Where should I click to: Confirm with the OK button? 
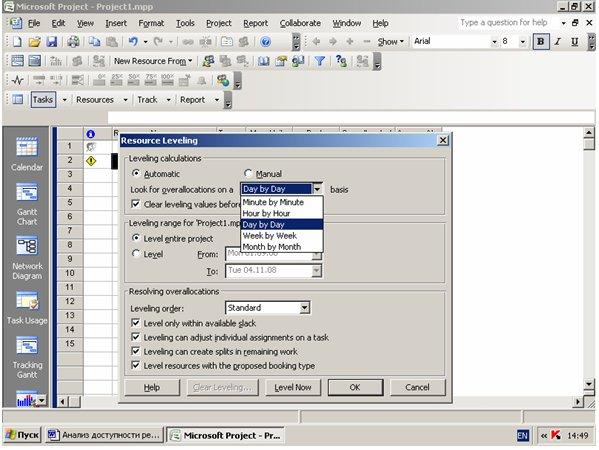[x=355, y=387]
